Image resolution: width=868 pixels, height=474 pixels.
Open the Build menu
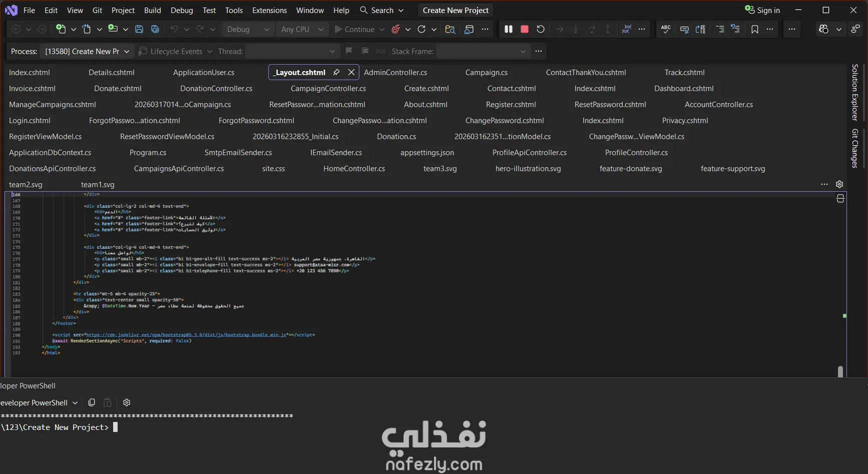[x=153, y=10]
